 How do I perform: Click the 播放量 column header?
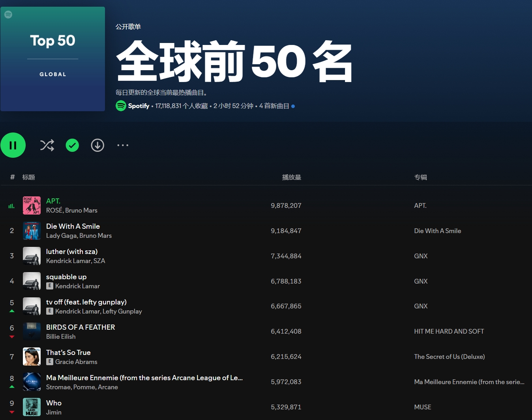[x=292, y=177]
